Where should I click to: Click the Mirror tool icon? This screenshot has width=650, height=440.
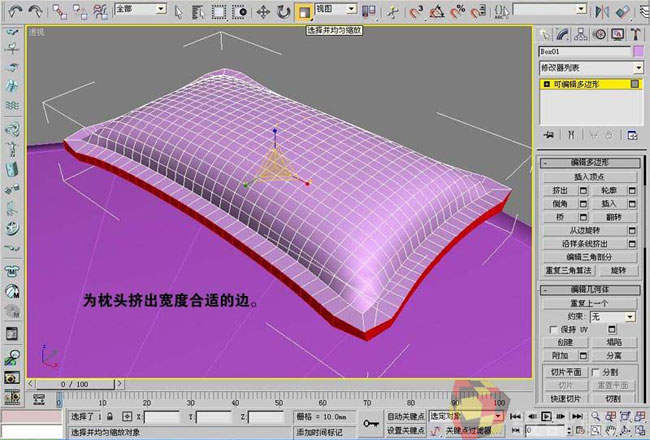[x=602, y=12]
